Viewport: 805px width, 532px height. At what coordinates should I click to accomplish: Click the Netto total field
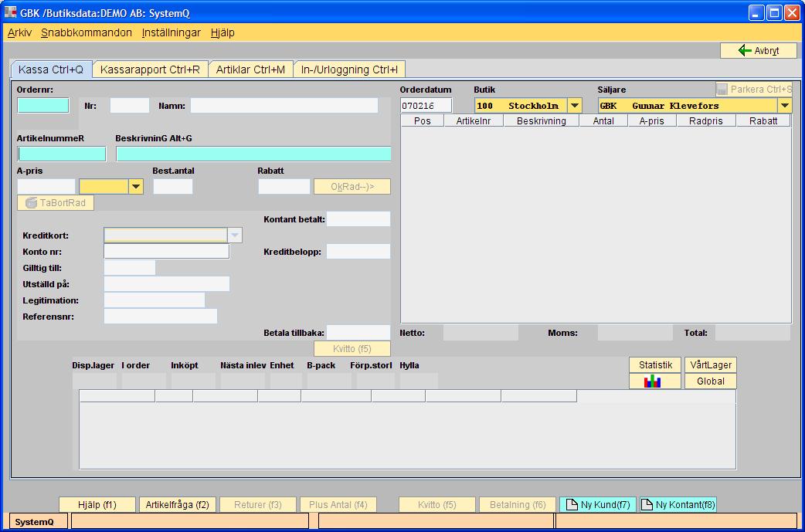click(x=481, y=333)
